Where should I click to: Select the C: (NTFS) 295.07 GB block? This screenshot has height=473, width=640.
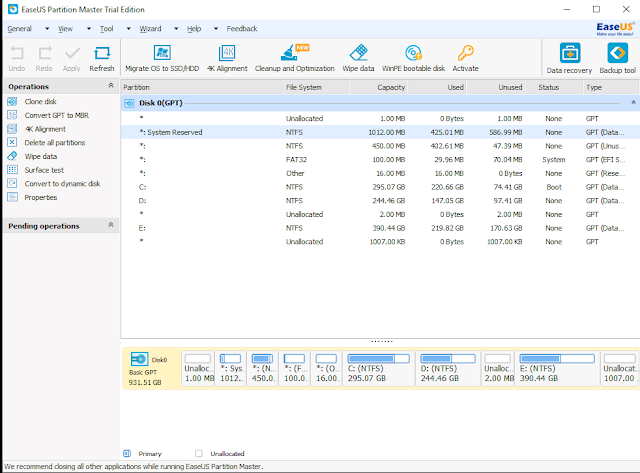[379, 368]
